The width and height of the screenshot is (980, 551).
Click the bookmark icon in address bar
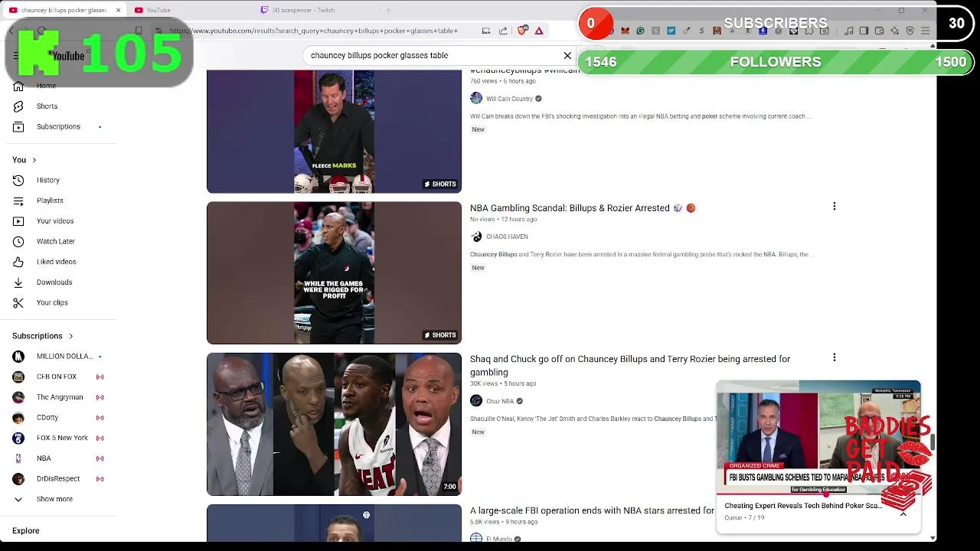(x=139, y=31)
